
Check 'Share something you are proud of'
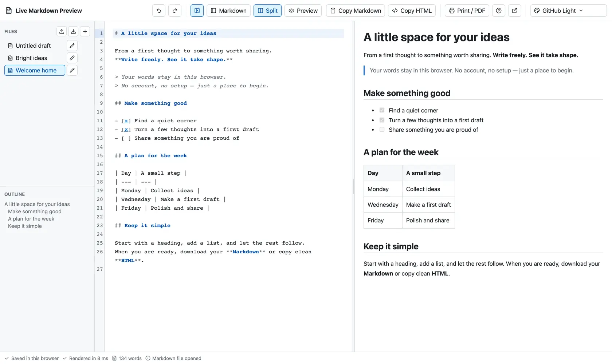(x=382, y=130)
